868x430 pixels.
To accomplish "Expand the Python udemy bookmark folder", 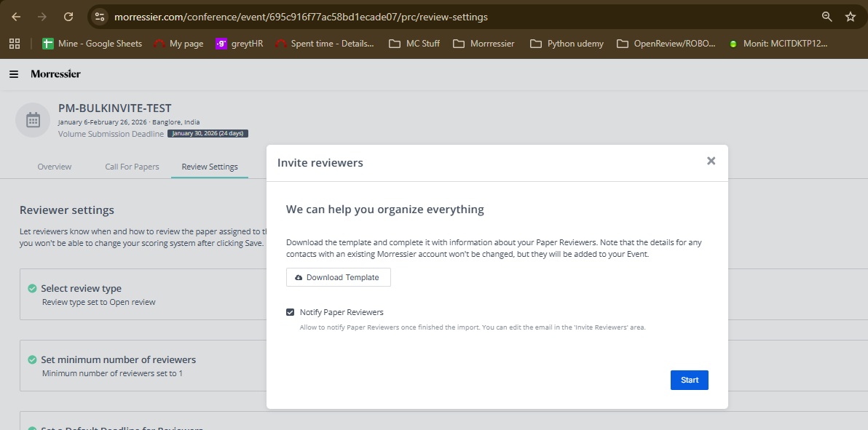I will tap(567, 44).
